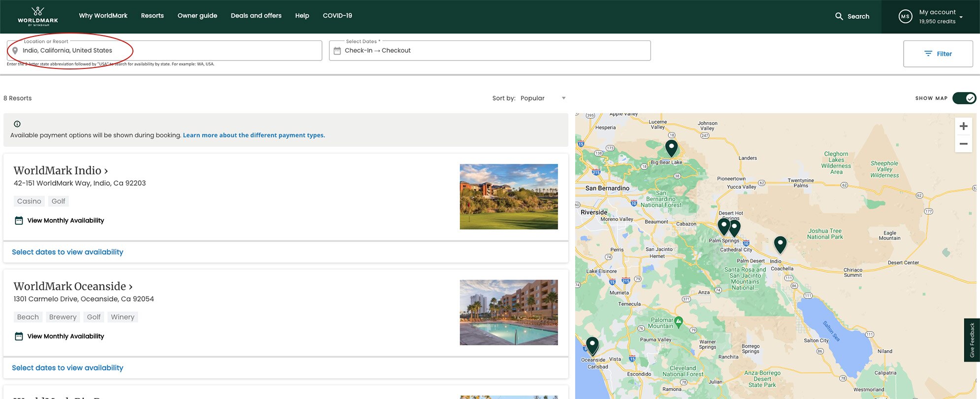Screen dimensions: 980x399
Task: Open the Why WorldMark menu
Action: [103, 16]
